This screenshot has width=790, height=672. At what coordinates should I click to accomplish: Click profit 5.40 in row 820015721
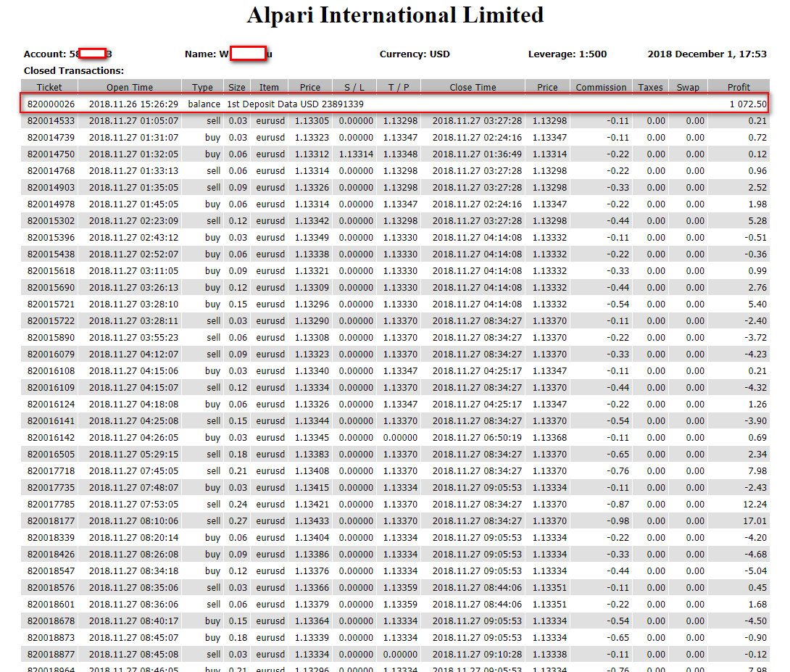click(x=757, y=304)
